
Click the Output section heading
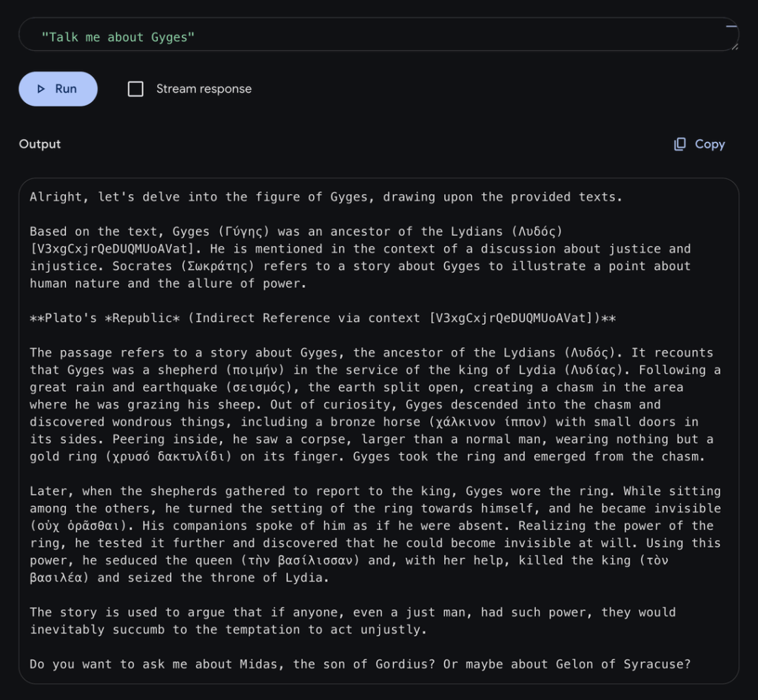(x=40, y=144)
